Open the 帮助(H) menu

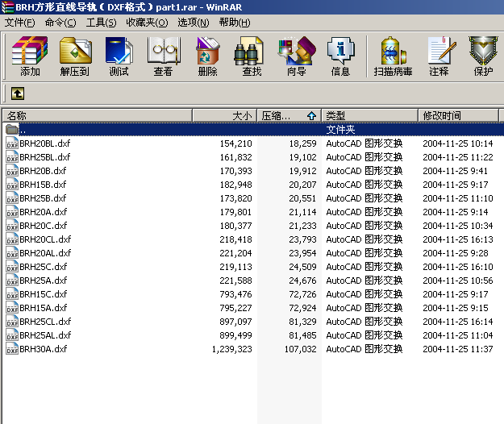(235, 23)
